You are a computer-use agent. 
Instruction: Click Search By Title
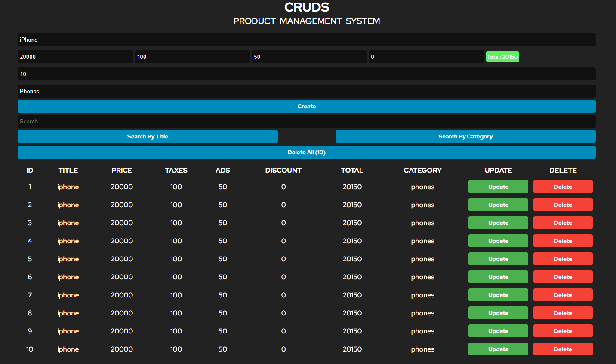(x=147, y=136)
